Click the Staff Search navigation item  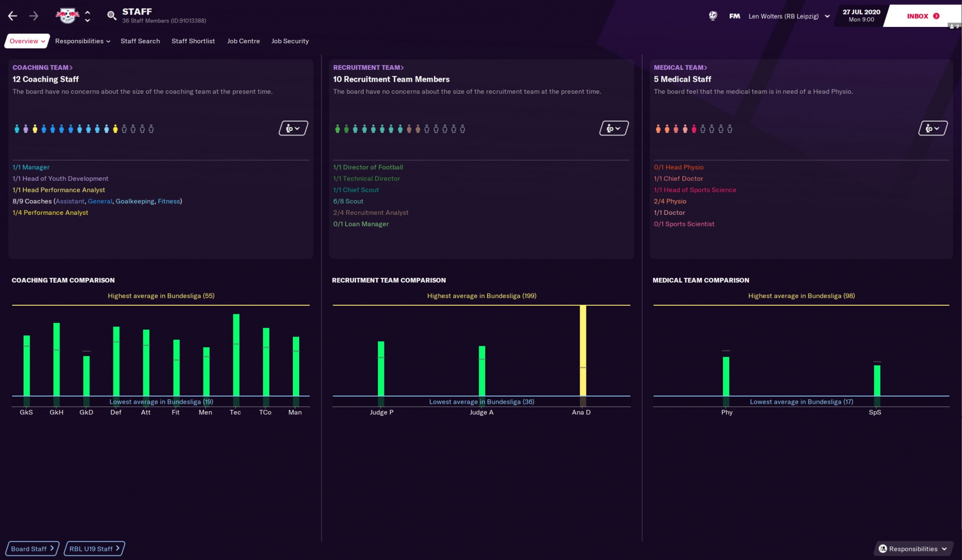coord(140,41)
